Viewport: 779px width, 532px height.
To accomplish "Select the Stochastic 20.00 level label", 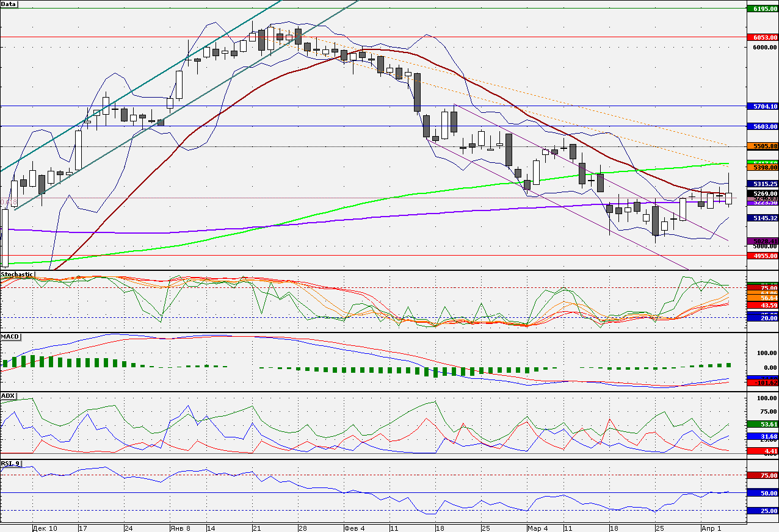I will [x=762, y=318].
